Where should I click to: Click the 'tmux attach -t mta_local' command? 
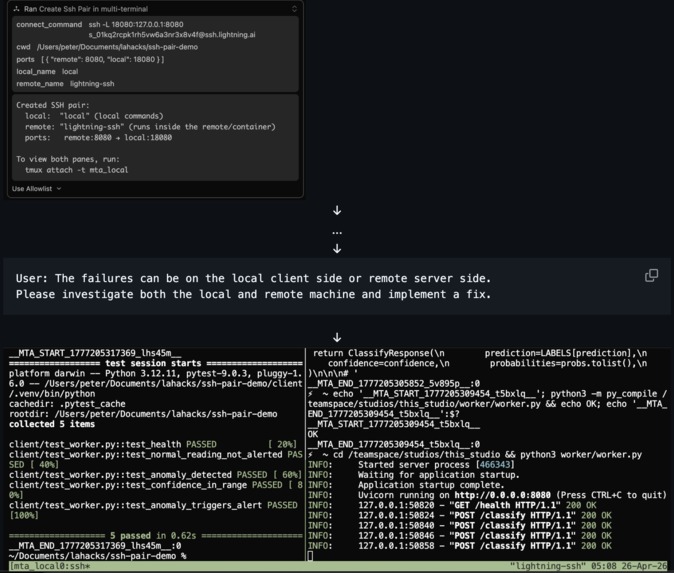(x=77, y=170)
